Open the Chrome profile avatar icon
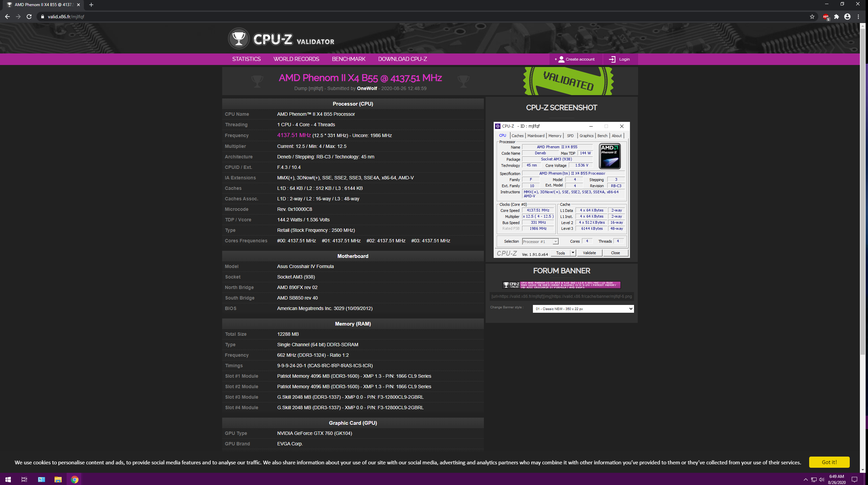 coord(847,17)
